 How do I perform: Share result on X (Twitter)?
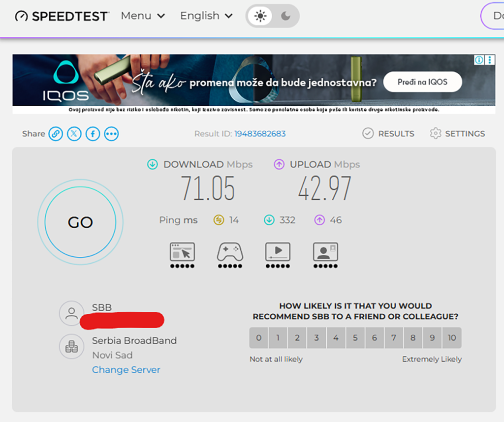pos(74,134)
